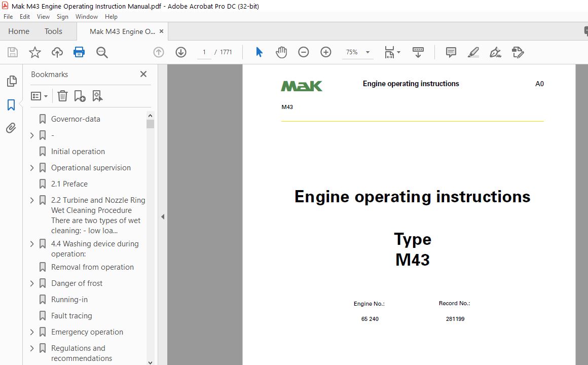Zoom out with the minus button
This screenshot has width=588, height=365.
pos(303,52)
